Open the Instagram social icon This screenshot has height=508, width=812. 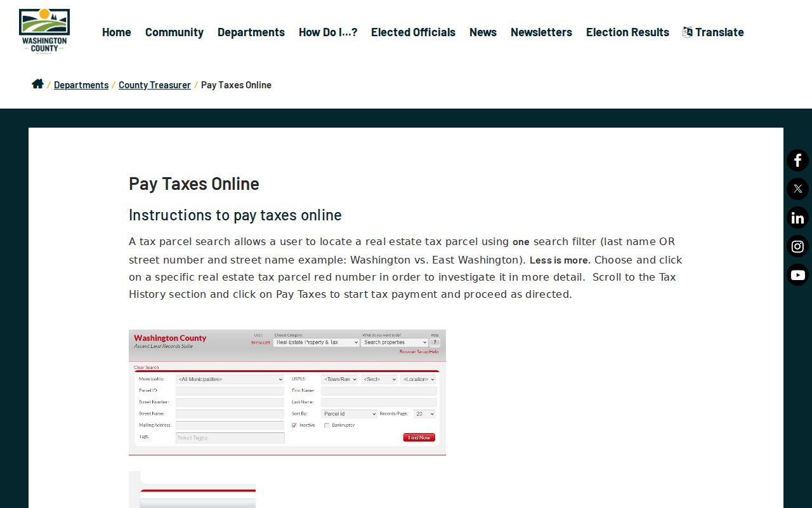pos(797,246)
